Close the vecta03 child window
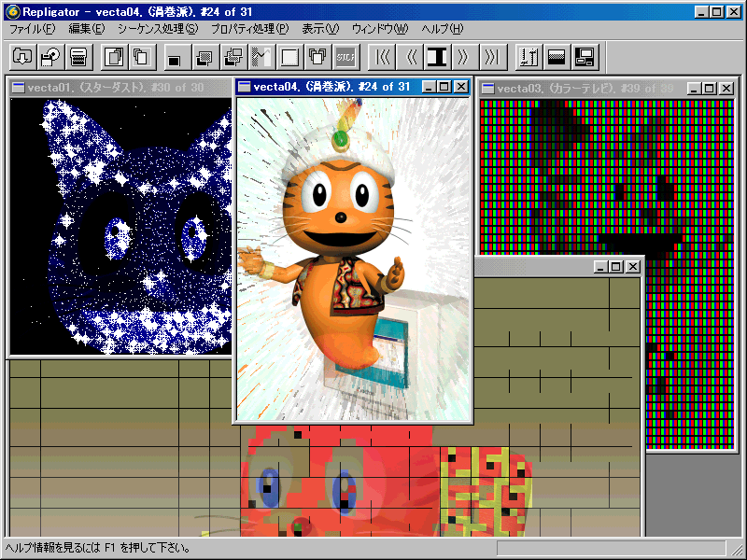Screen dimensions: 747x560 (x=726, y=89)
